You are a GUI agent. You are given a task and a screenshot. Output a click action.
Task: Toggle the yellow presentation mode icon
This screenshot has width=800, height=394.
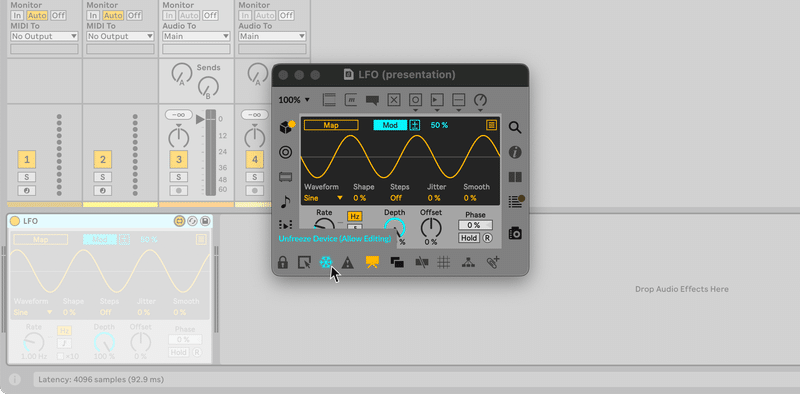click(x=372, y=262)
